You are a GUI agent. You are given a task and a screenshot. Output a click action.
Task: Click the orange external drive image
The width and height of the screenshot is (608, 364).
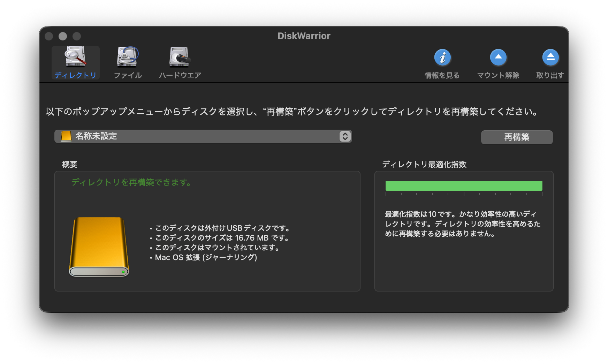99,247
